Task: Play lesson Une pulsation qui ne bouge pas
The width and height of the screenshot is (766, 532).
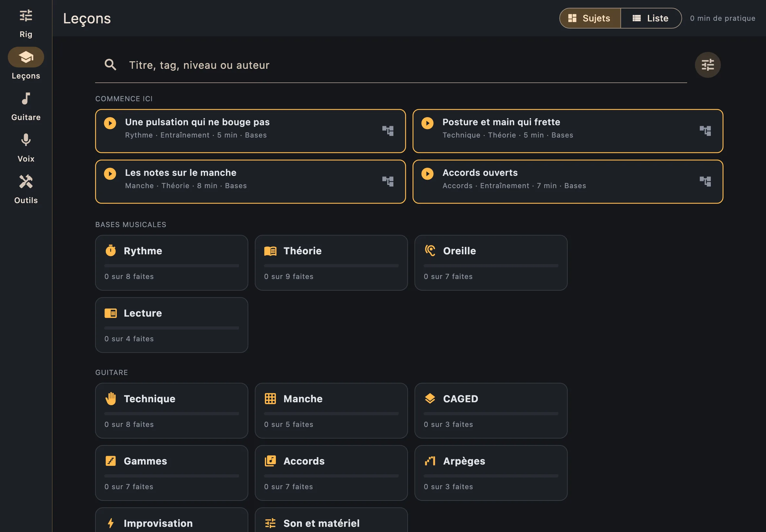Action: 110,123
